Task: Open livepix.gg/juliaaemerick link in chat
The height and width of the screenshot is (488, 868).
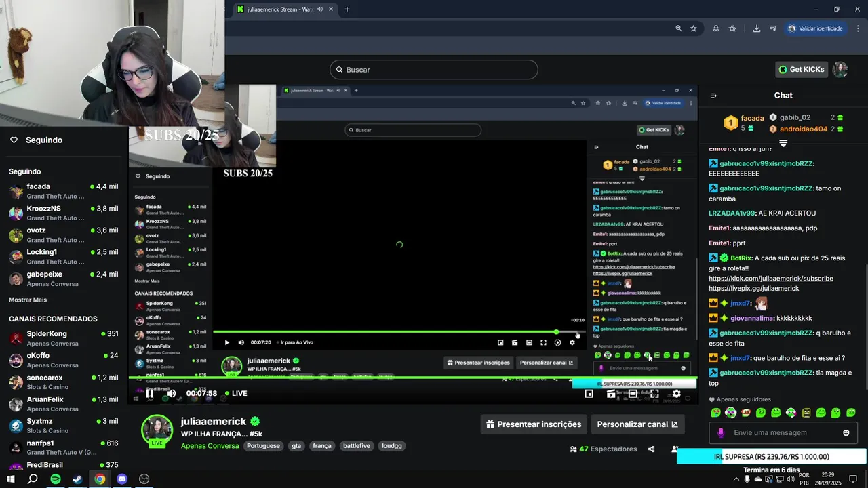Action: tap(754, 289)
